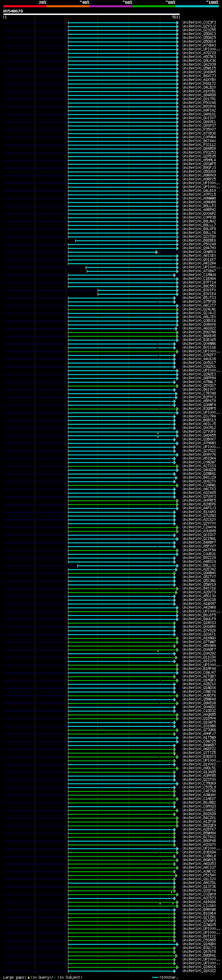Select hit UniRef100_Q7NZF7

(199, 355)
